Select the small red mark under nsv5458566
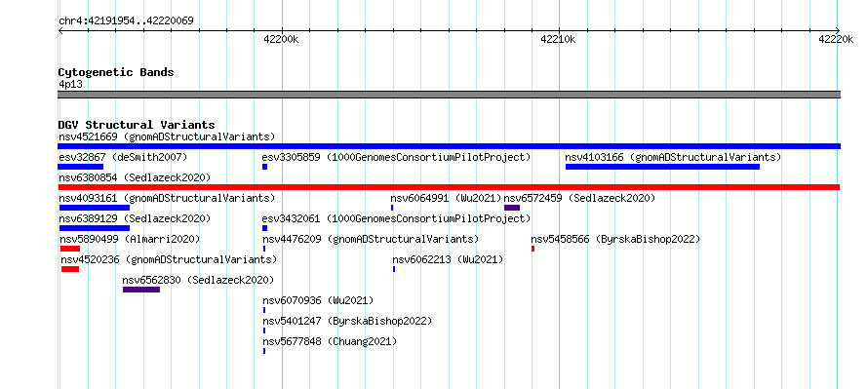Viewport: 868px width, 389px height. [x=533, y=249]
